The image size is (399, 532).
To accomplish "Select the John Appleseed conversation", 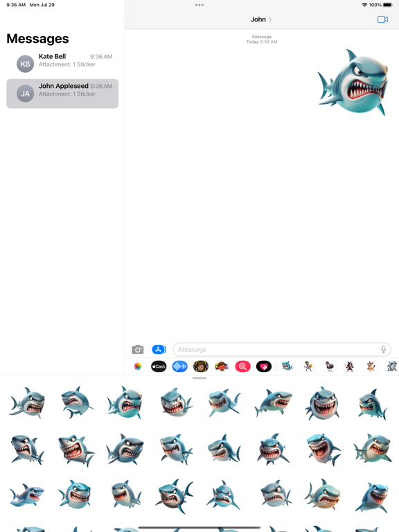I will [x=62, y=94].
